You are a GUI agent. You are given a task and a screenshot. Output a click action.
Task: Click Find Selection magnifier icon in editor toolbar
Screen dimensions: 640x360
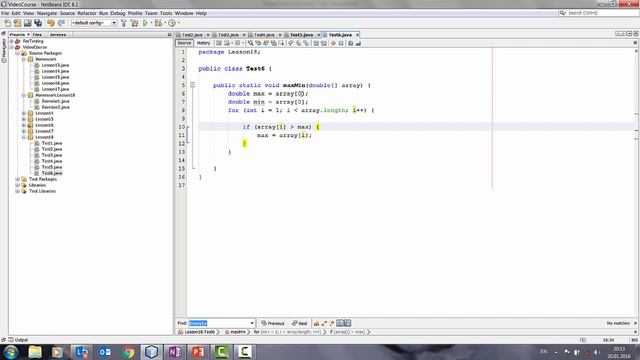coord(251,43)
